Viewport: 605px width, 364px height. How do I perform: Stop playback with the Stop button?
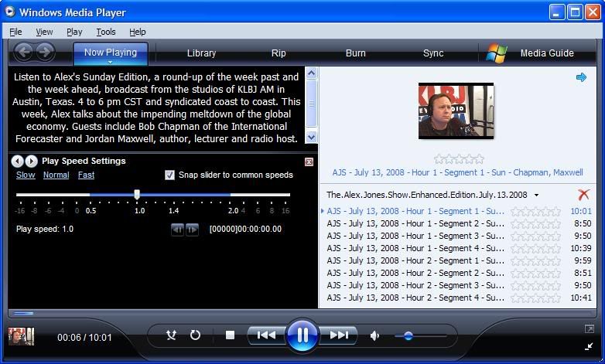230,335
